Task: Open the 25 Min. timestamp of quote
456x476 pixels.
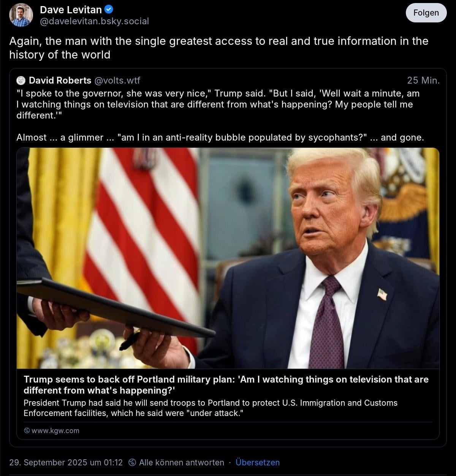Action: [x=423, y=80]
